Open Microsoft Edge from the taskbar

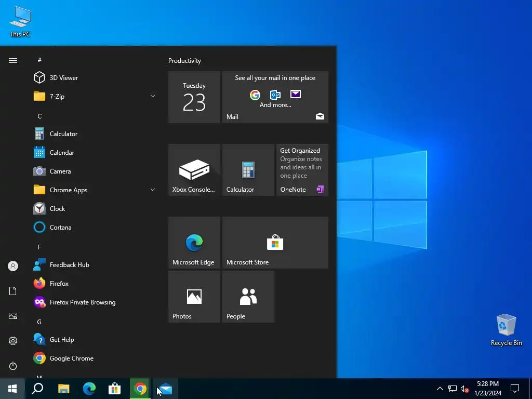click(x=89, y=389)
